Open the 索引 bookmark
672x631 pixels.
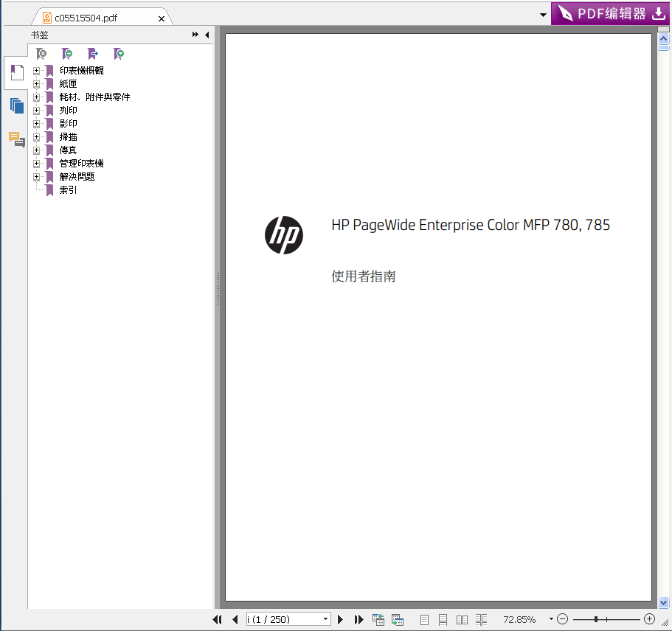click(68, 190)
